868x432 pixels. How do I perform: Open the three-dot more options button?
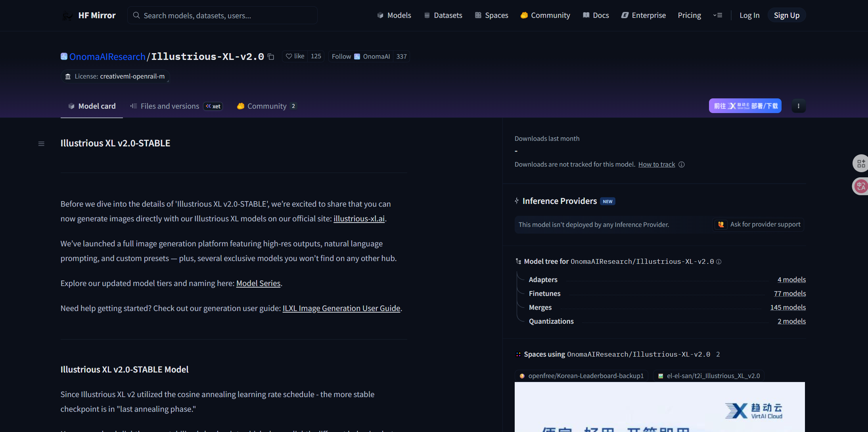pyautogui.click(x=799, y=106)
